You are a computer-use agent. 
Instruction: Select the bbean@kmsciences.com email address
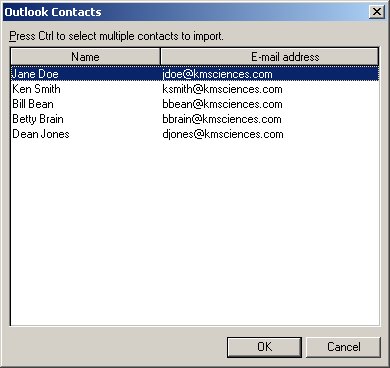coord(222,104)
